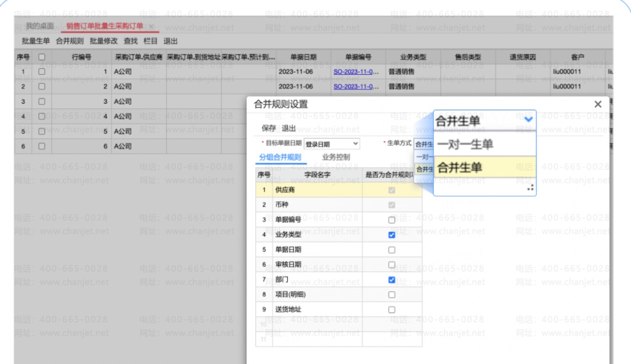The image size is (631, 364).
Task: Open the SO-2023-11-0 link in row 2
Action: [x=356, y=86]
